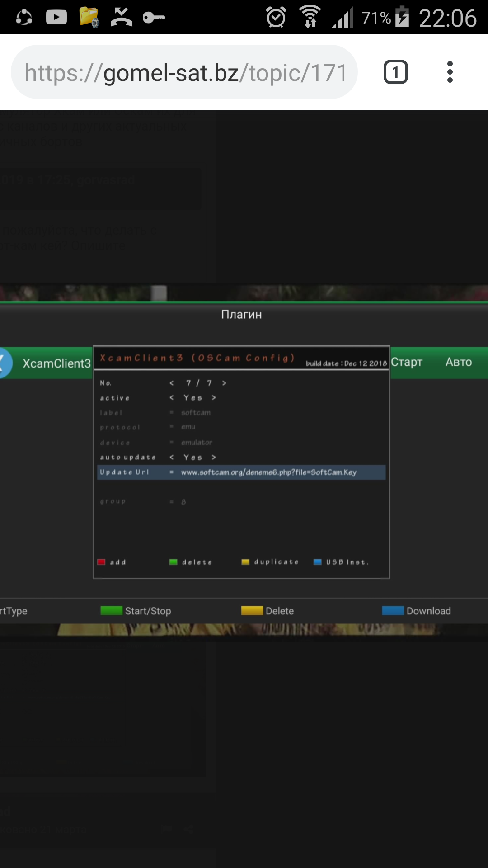Tap the USB Inst. label
Screen dimensions: 488x868
(x=347, y=562)
